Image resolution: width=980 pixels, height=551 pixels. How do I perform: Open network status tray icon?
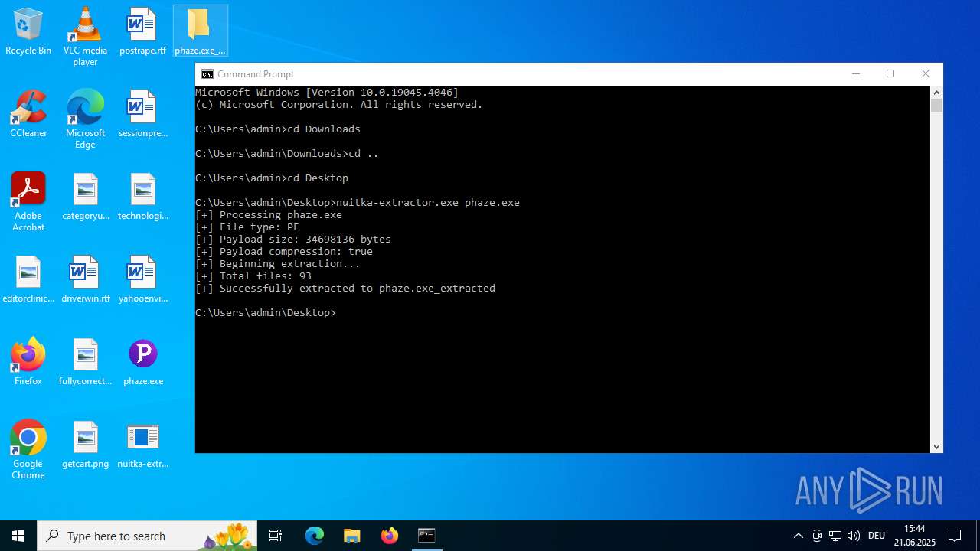[x=835, y=536]
